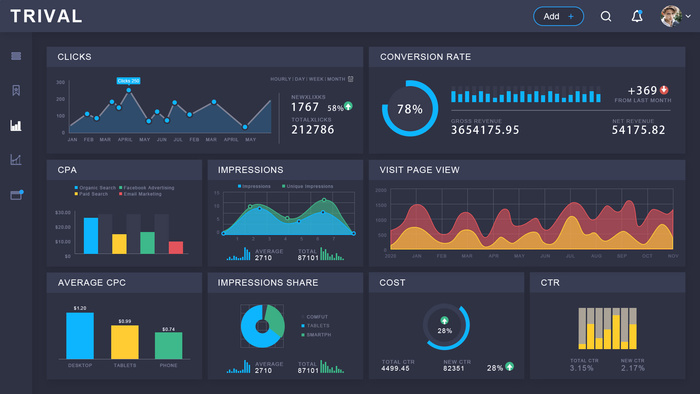Switch the Clicks chart to HOURLY
This screenshot has height=394, width=700.
[x=280, y=79]
